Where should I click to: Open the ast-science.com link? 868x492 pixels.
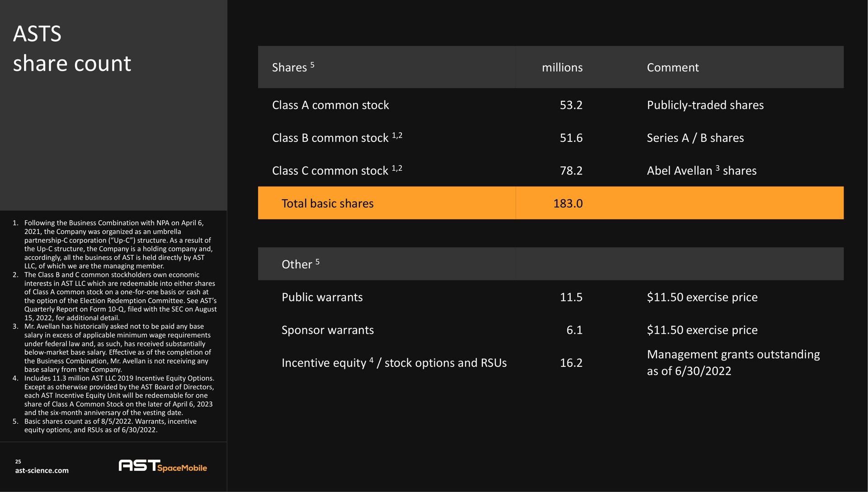tap(42, 470)
